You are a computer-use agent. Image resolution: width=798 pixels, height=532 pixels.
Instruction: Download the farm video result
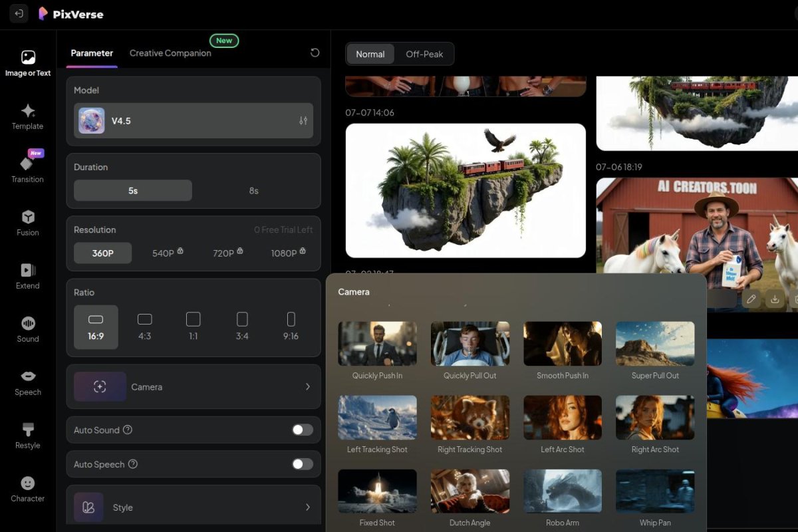(x=775, y=299)
